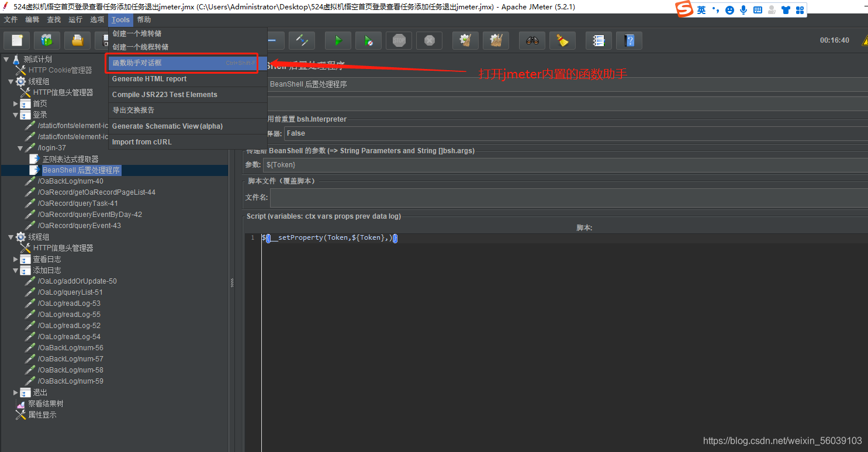Screen dimensions: 868x452
Task: Collapse the 登录 controller arrow
Action: (x=16, y=115)
